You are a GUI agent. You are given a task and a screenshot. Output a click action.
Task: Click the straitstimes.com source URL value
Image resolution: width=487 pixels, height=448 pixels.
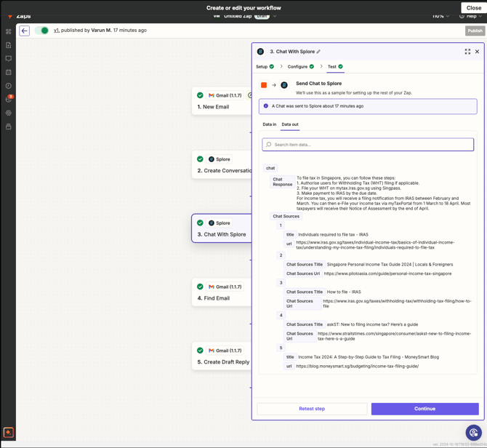[394, 336]
